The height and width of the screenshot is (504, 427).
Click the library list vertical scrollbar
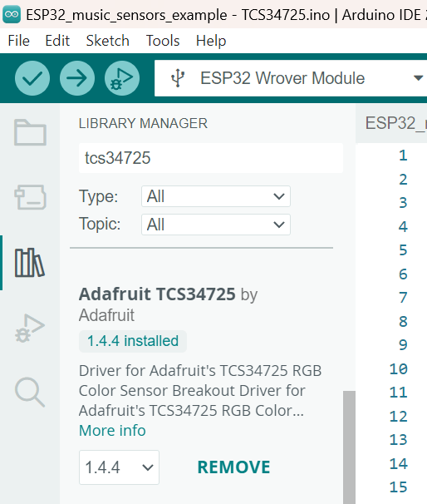click(349, 447)
